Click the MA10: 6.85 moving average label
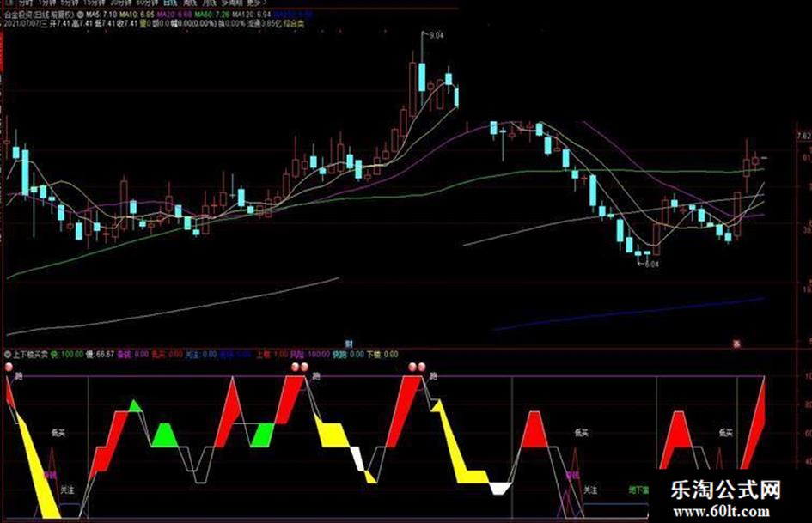This screenshot has height=523, width=812. pyautogui.click(x=137, y=14)
